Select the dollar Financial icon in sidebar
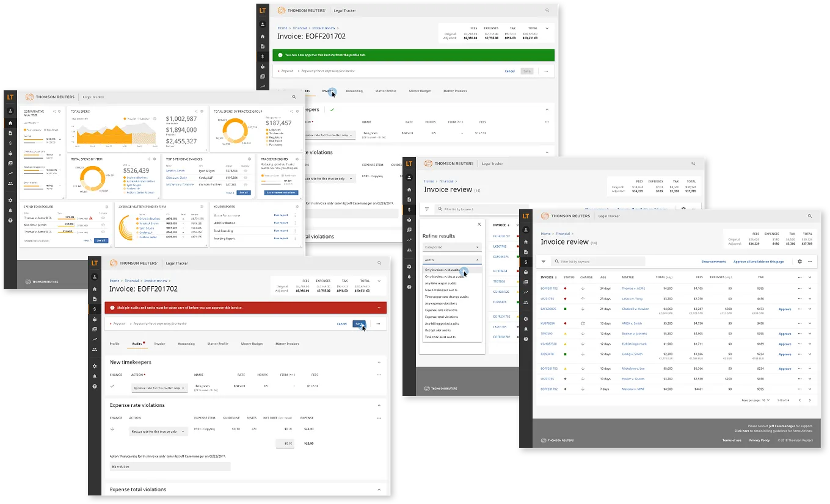830x504 pixels. point(94,308)
